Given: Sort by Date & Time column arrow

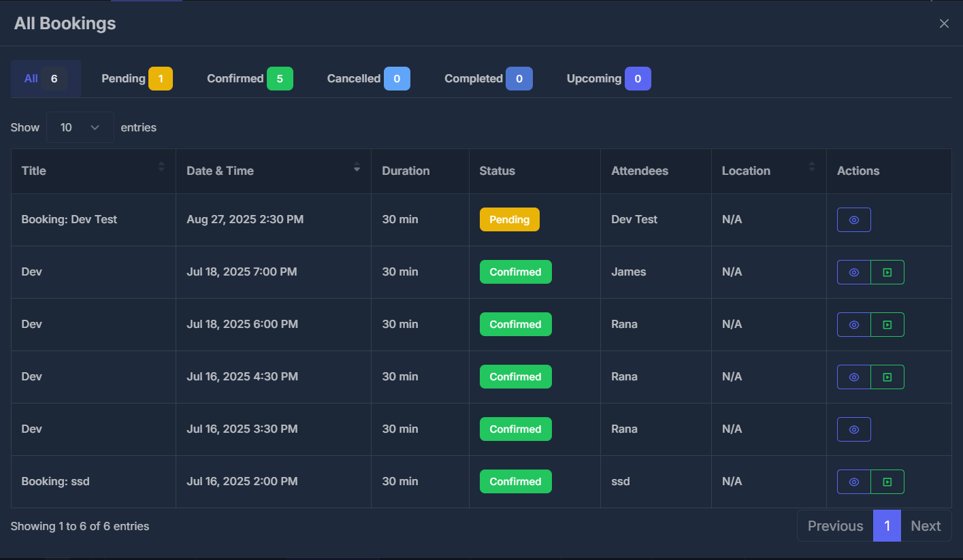Looking at the screenshot, I should click(x=357, y=166).
